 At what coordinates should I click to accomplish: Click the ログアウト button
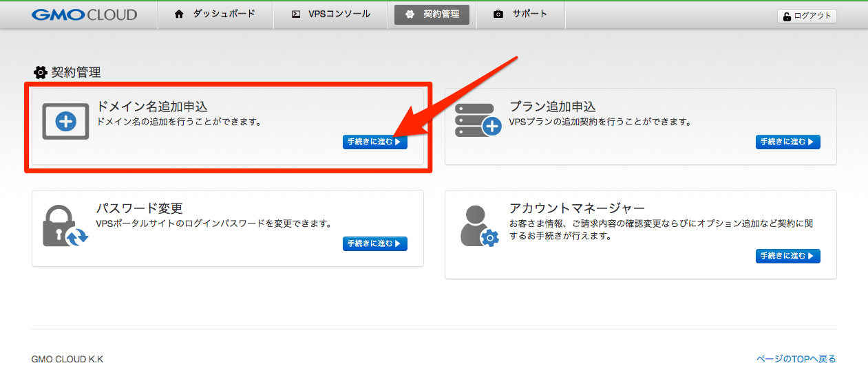tap(807, 16)
